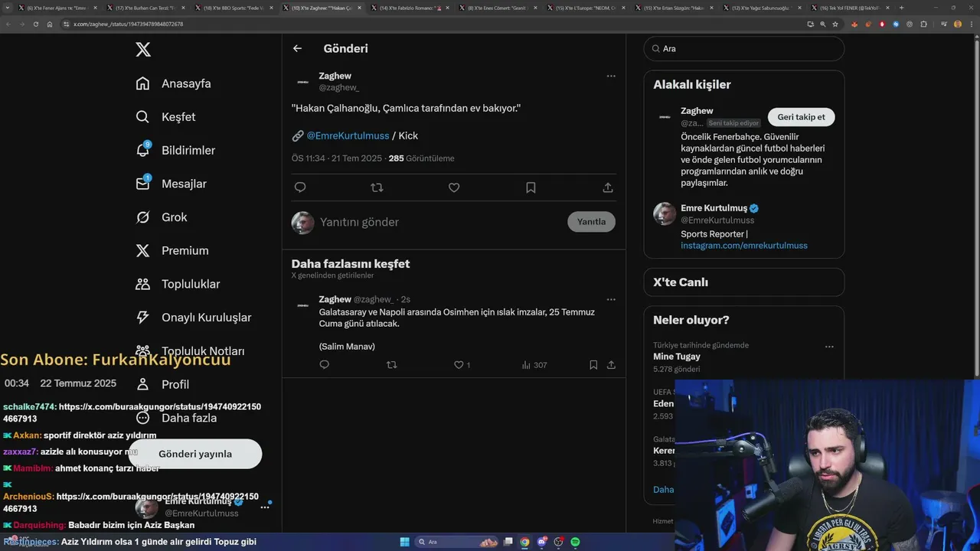The image size is (980, 551).
Task: Bookmark the Osimhen post
Action: pos(593,365)
